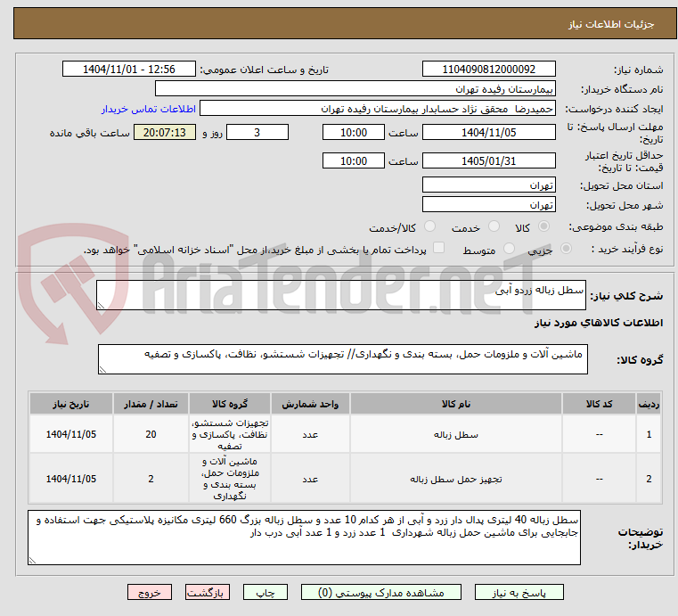Click the بازگشت back button
The image size is (678, 616).
click(207, 592)
